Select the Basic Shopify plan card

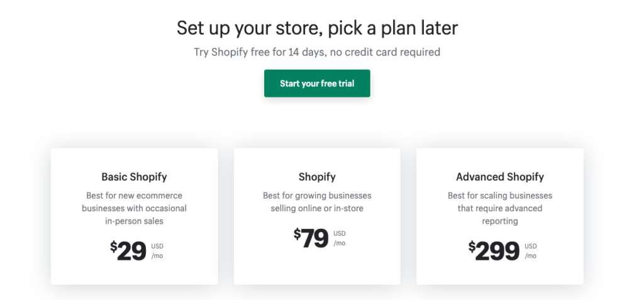135,216
